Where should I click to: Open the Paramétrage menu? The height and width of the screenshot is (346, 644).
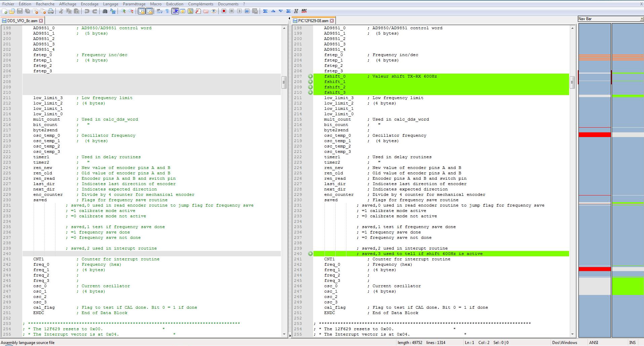134,4
